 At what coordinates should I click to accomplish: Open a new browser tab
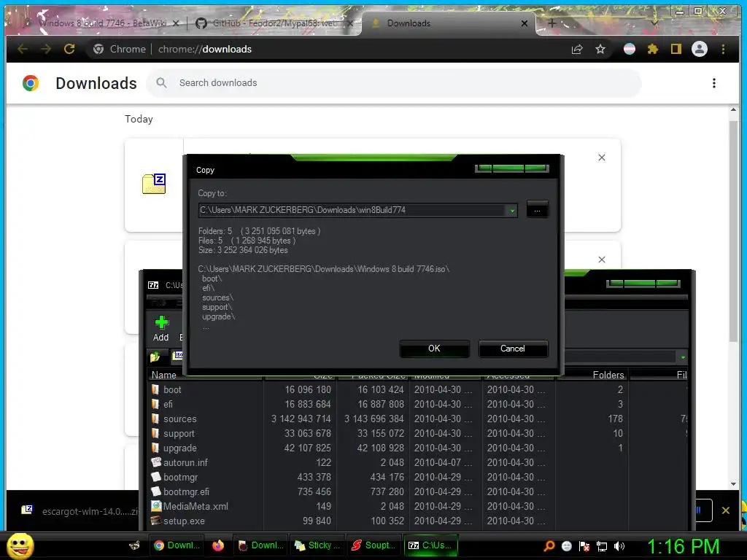click(x=551, y=23)
